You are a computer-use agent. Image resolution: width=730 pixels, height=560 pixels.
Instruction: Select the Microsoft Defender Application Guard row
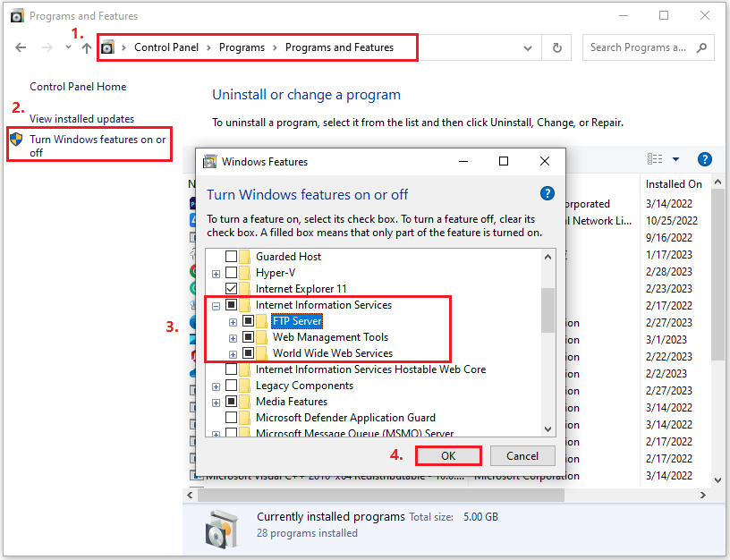(x=346, y=418)
